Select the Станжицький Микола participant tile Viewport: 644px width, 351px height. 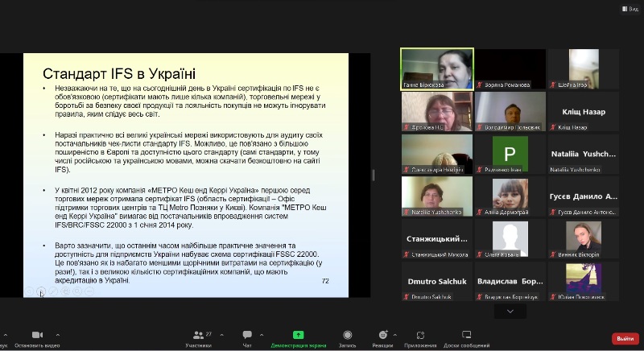[x=437, y=239]
